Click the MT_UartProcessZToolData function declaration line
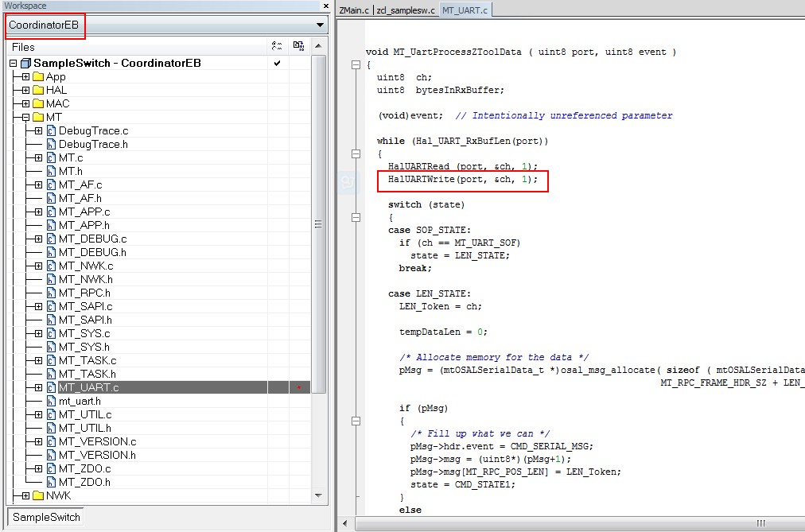805x532 pixels. coord(520,52)
